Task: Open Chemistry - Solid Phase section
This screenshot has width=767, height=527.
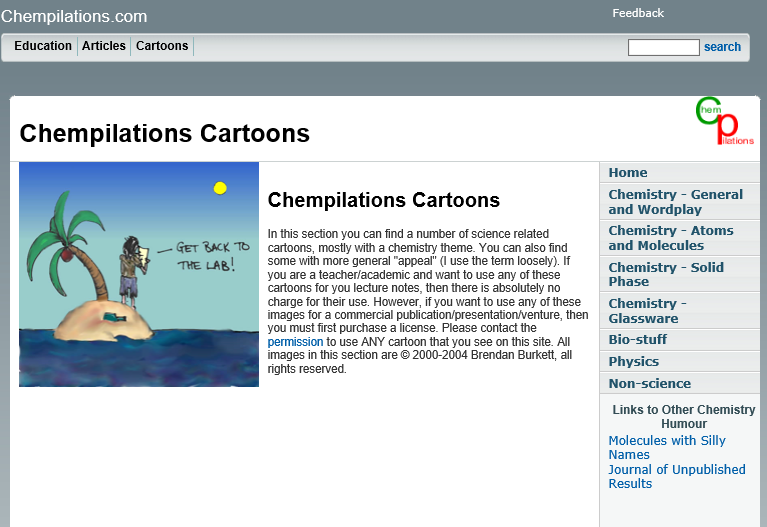Action: tap(665, 274)
